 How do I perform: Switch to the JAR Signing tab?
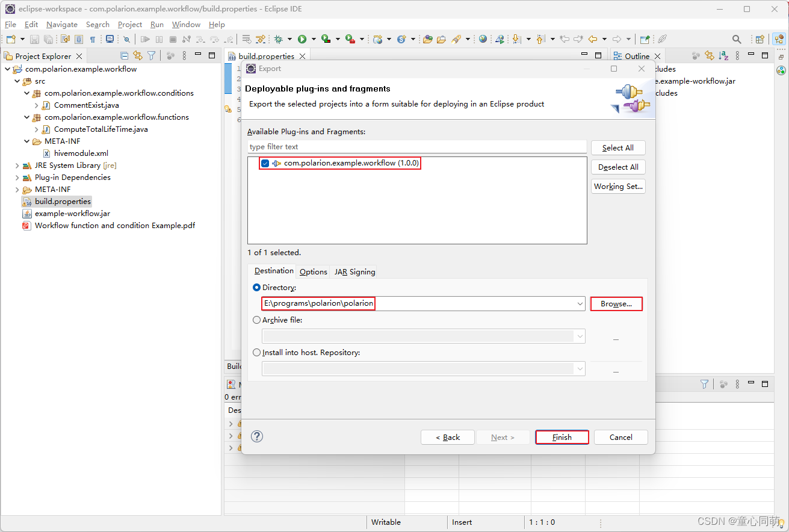pos(355,271)
